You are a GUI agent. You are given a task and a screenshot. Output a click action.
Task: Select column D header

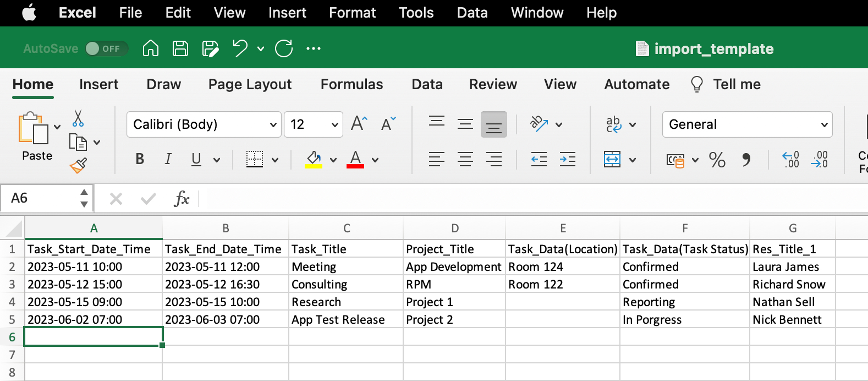(x=454, y=228)
